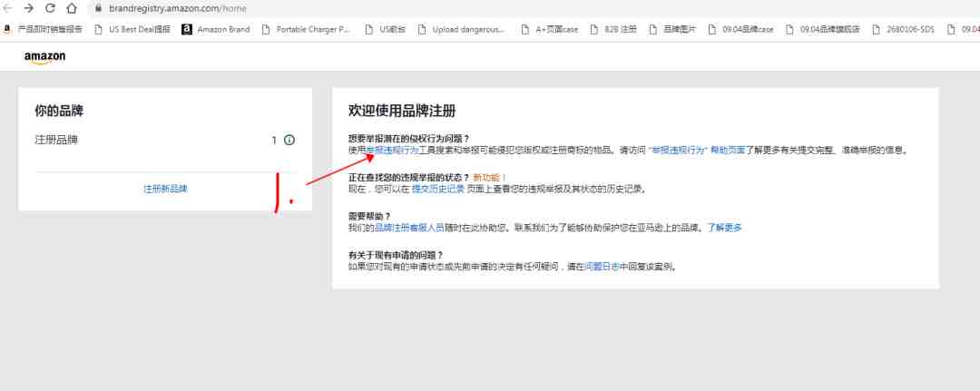This screenshot has width=980, height=391.
Task: Open the 09.04品牌case bookmark
Action: pyautogui.click(x=740, y=29)
